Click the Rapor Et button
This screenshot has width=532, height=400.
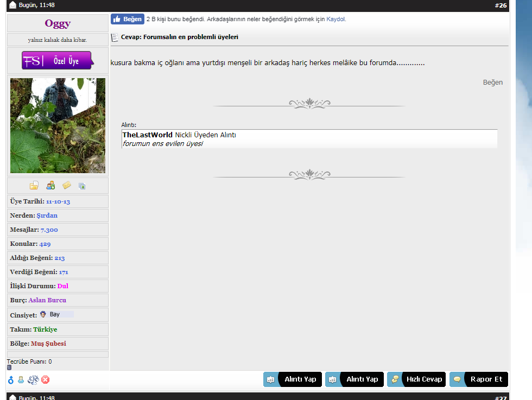[x=479, y=379]
